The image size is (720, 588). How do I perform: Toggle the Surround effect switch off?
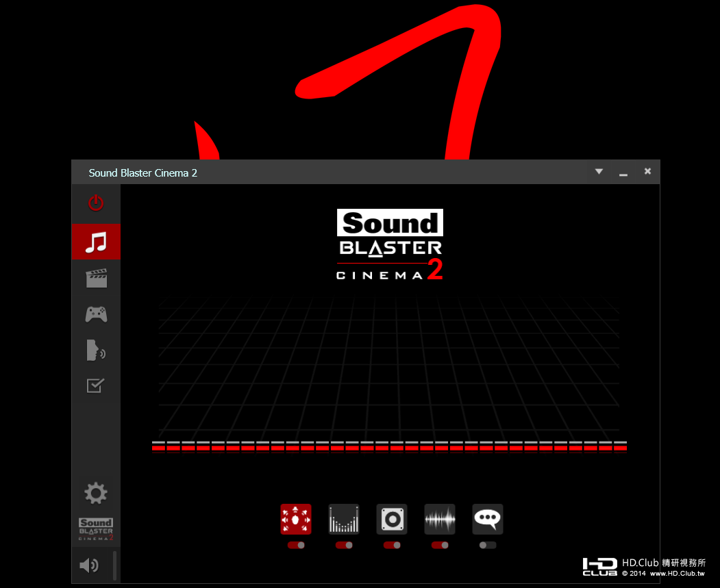pos(296,546)
